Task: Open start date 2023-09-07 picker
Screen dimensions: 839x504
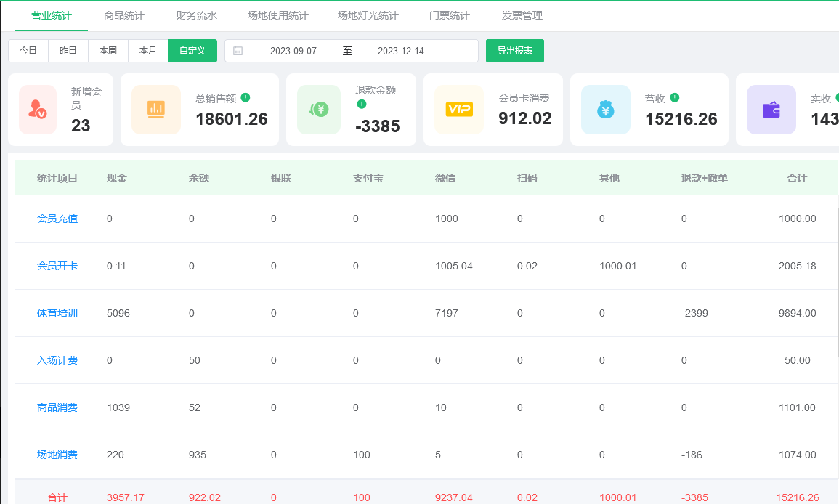Action: [293, 51]
